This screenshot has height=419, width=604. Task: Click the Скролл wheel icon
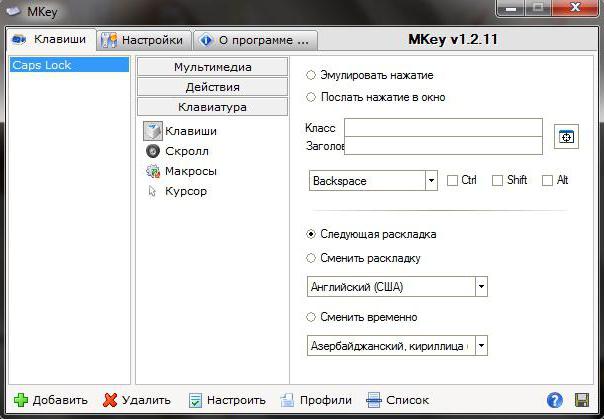click(x=153, y=151)
